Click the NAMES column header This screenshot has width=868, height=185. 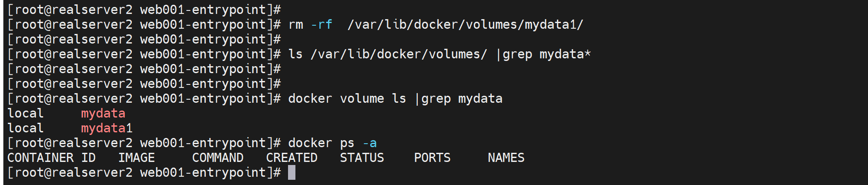[506, 158]
